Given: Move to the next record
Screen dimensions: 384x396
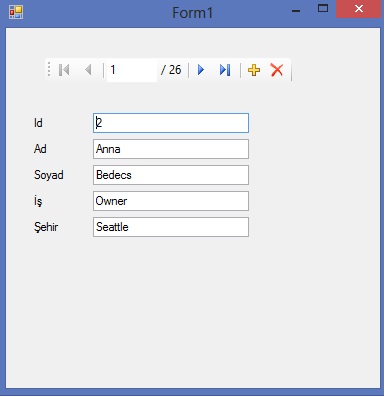Looking at the screenshot, I should point(201,70).
